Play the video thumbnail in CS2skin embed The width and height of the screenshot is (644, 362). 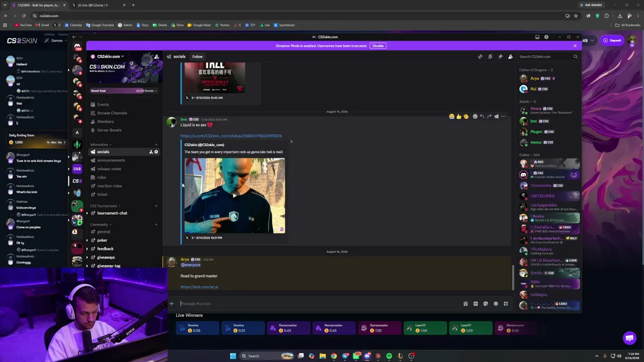coord(234,196)
